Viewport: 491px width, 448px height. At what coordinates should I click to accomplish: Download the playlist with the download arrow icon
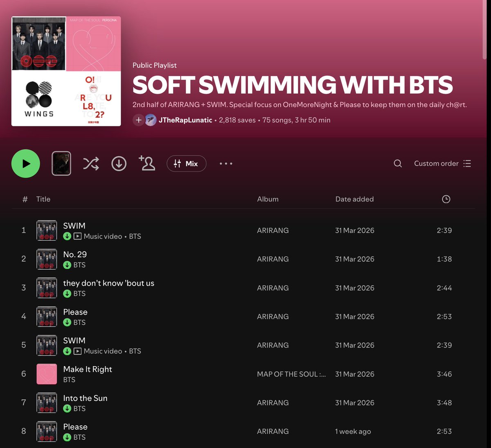119,164
